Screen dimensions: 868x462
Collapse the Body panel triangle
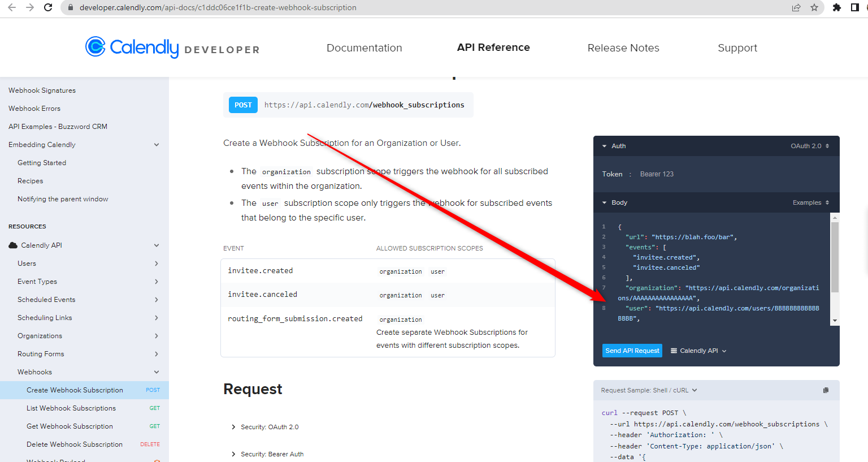tap(604, 202)
